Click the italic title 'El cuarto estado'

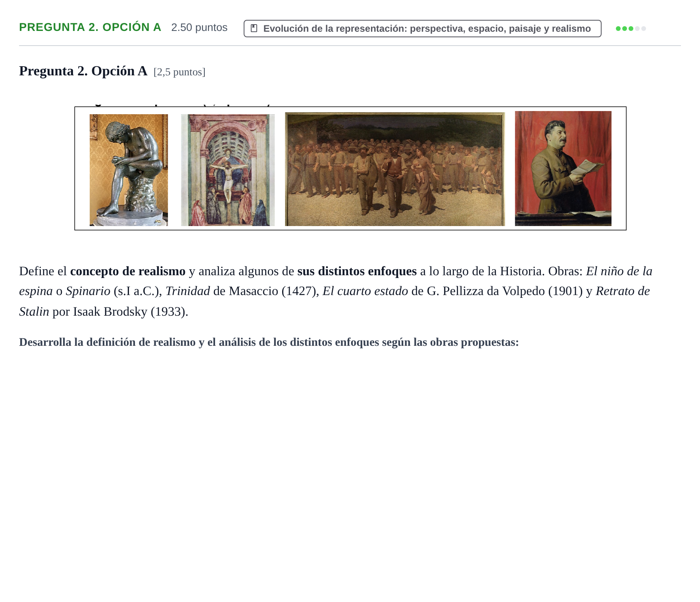(x=365, y=291)
